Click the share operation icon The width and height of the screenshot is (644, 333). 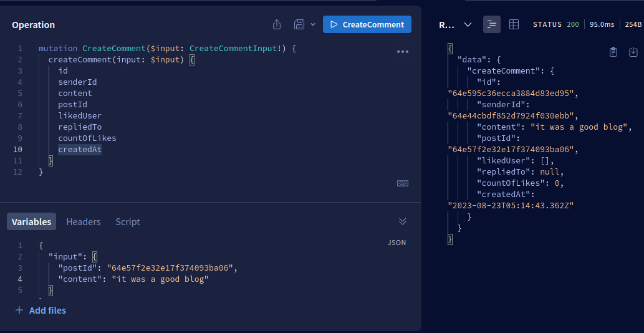tap(277, 25)
